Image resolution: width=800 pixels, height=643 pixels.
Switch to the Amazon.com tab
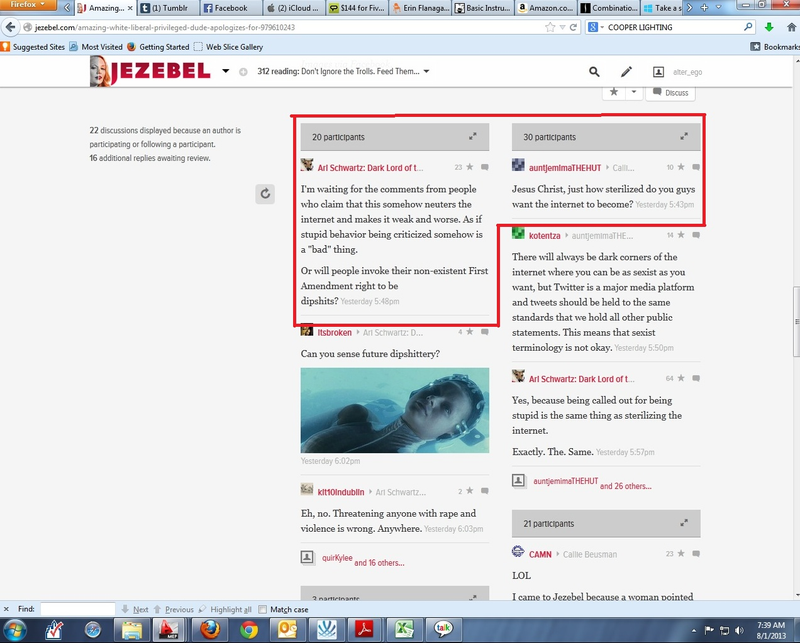pos(546,8)
